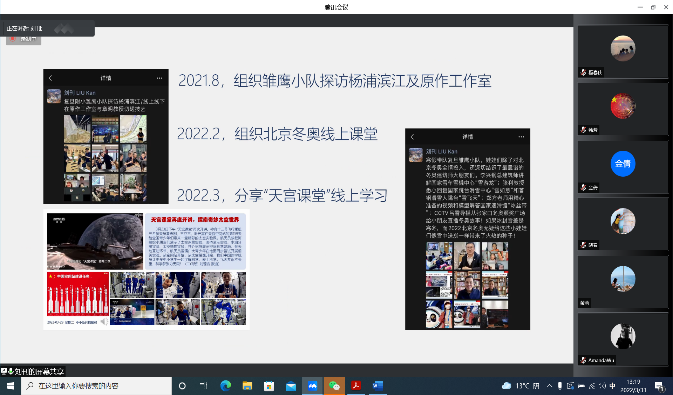The height and width of the screenshot is (395, 673).
Task: Select the seaside window avatar participant tile
Action: [x=623, y=282]
